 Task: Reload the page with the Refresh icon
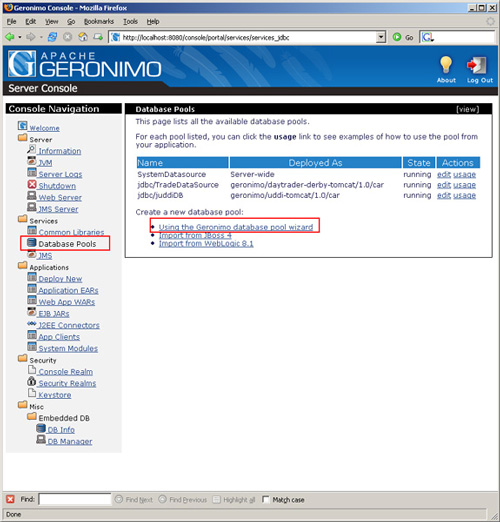click(52, 37)
